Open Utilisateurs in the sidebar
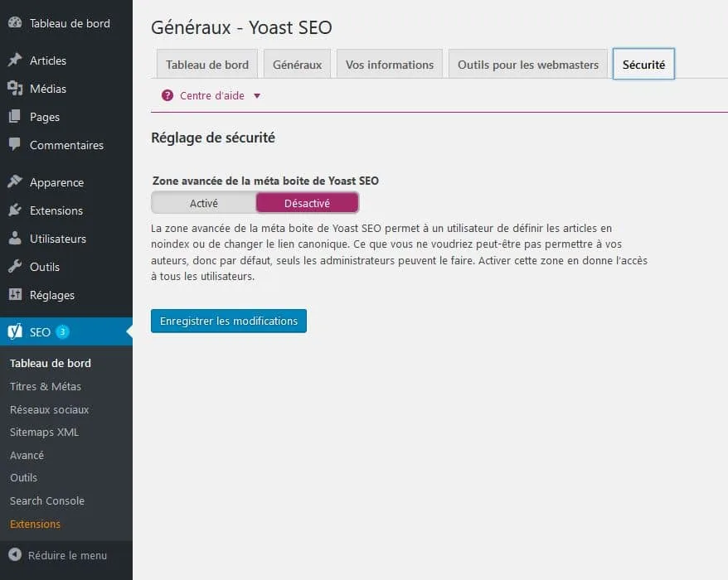Image resolution: width=728 pixels, height=580 pixels. [x=66, y=239]
